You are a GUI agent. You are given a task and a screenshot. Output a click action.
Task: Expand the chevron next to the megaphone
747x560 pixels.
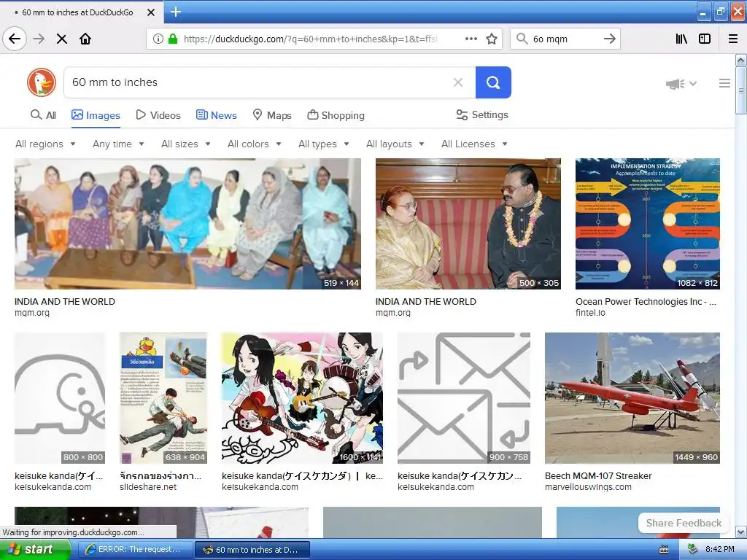[x=693, y=83]
